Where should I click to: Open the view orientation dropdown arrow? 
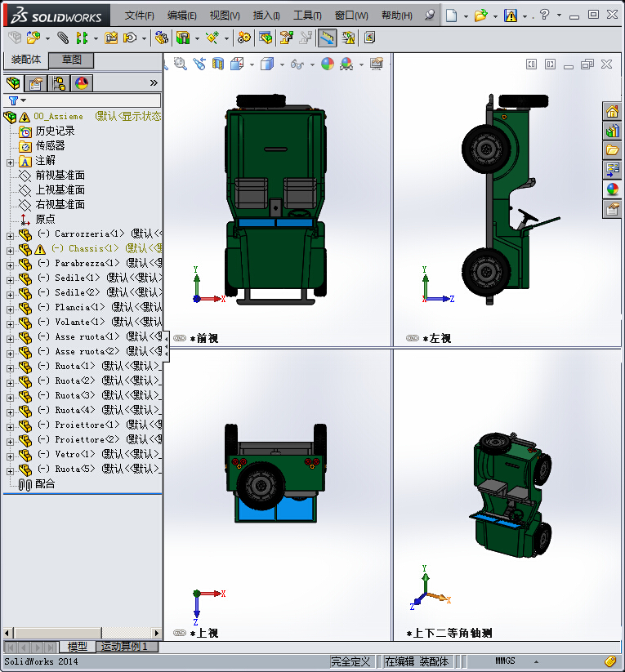coord(252,65)
